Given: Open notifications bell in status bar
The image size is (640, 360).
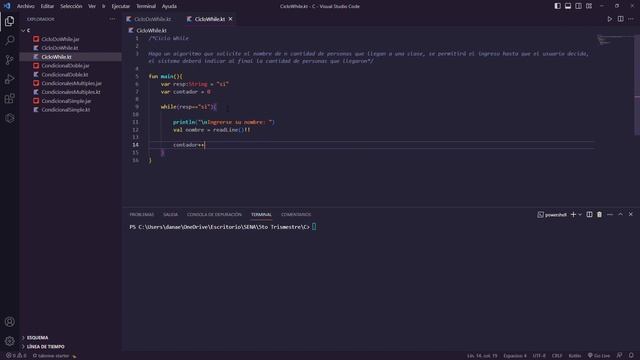Looking at the screenshot, I should pos(631,356).
